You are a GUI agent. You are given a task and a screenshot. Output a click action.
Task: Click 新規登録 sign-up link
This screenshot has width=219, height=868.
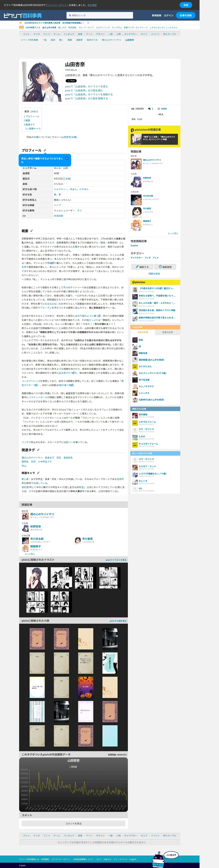(156, 15)
